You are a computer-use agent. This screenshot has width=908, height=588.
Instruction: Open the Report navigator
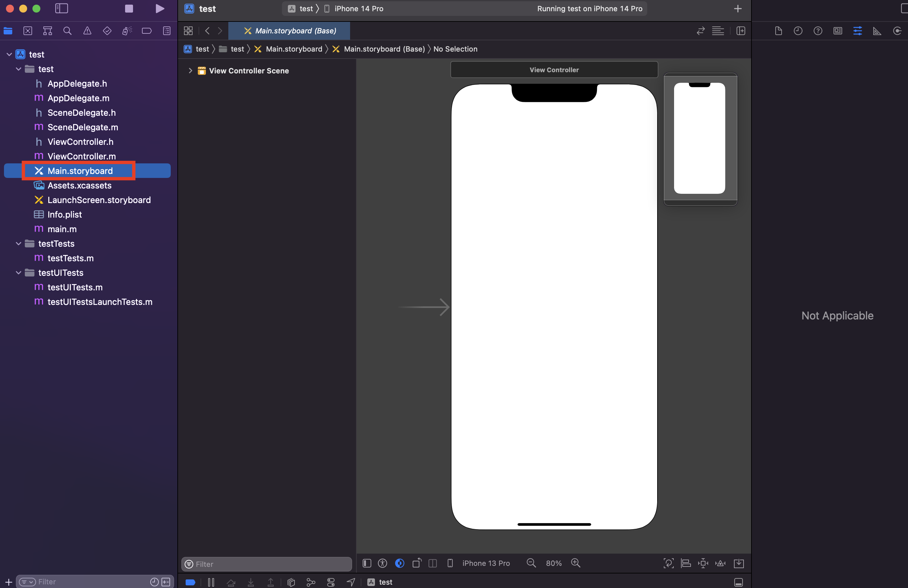(167, 31)
